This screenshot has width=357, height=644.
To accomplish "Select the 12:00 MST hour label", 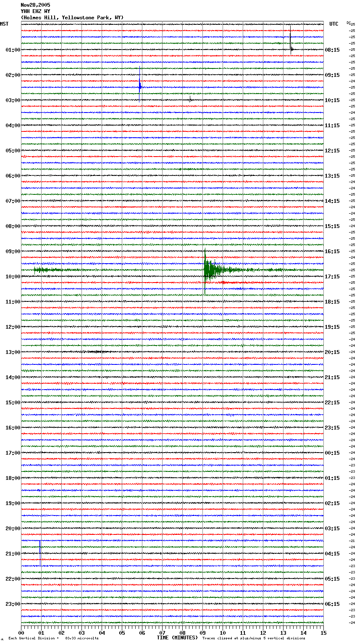I will (13, 327).
